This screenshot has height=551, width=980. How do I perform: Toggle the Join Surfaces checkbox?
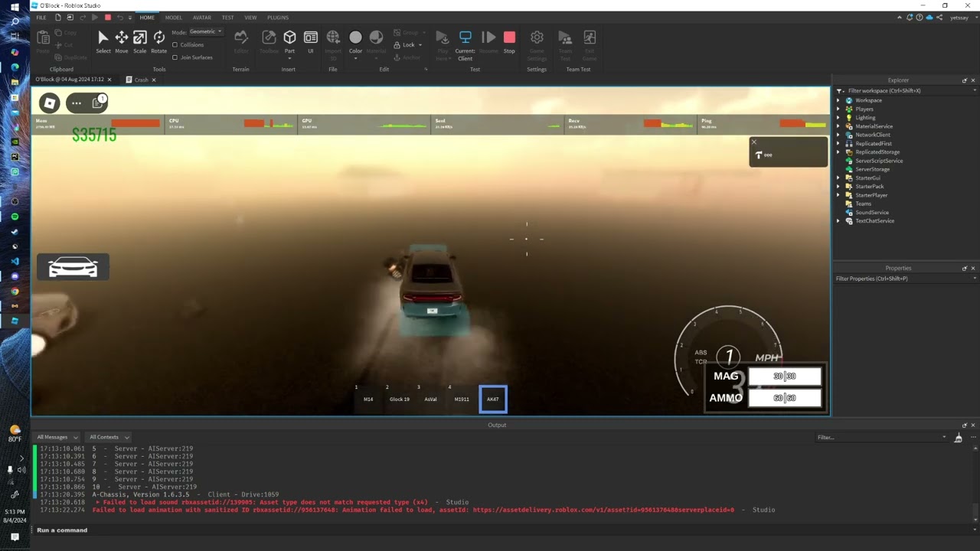[x=175, y=57]
